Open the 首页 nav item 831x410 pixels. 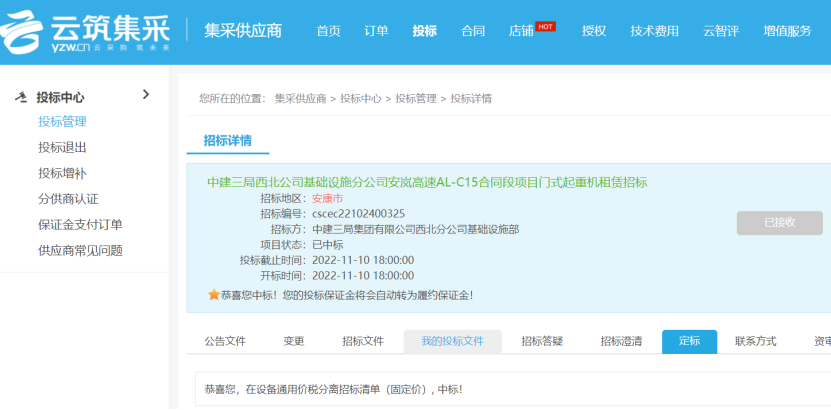pyautogui.click(x=329, y=31)
